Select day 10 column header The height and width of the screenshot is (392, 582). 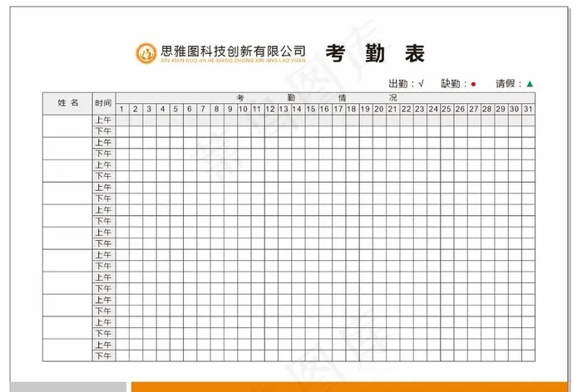point(244,109)
